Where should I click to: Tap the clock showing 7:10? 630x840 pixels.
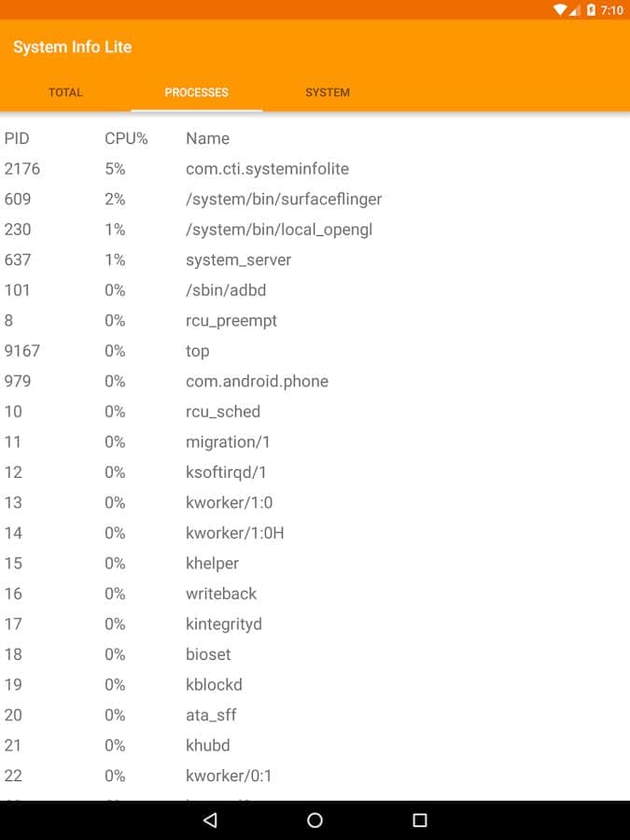coord(612,10)
